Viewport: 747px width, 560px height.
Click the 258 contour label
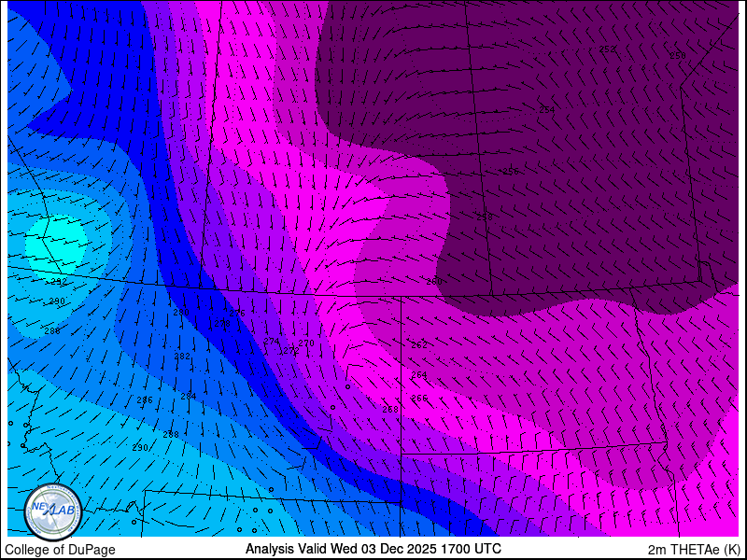[485, 217]
